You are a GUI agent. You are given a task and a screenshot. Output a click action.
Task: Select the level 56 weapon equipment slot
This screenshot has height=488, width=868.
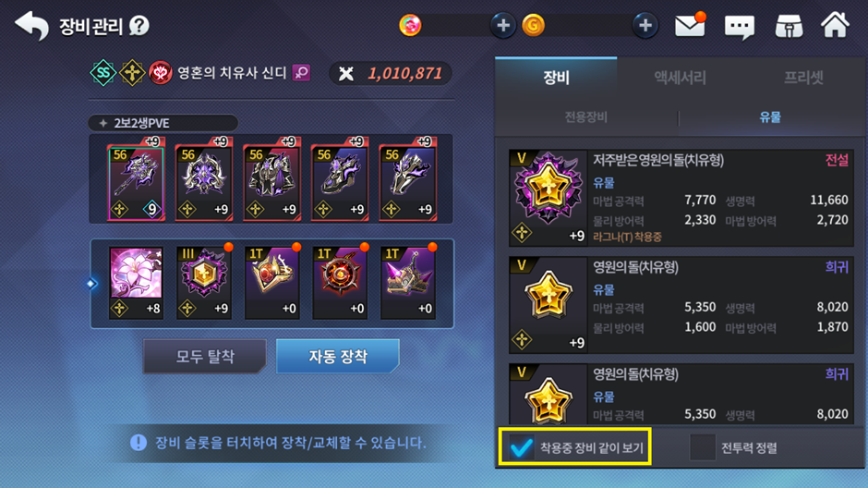136,183
